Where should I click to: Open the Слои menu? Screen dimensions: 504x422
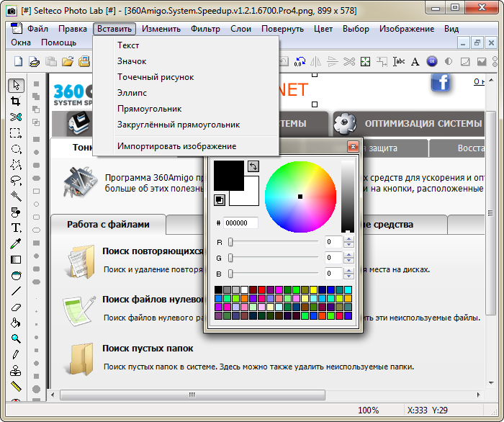point(240,29)
